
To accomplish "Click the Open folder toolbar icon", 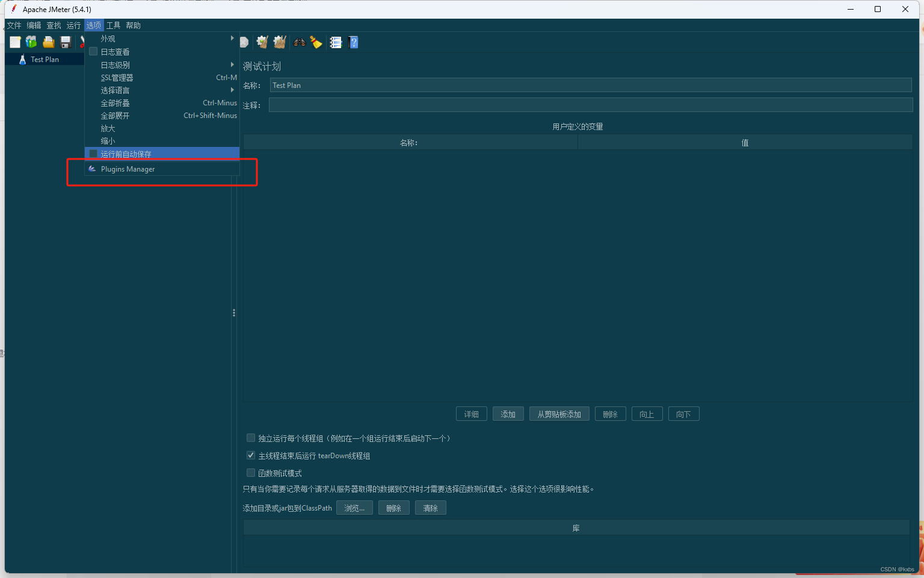I will (49, 42).
